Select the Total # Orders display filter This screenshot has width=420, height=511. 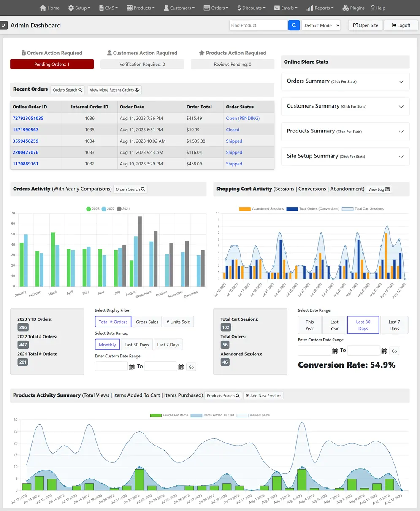pos(113,322)
